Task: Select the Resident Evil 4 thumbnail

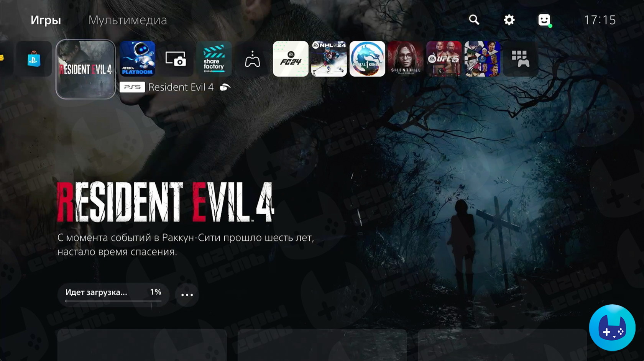Action: coord(85,69)
